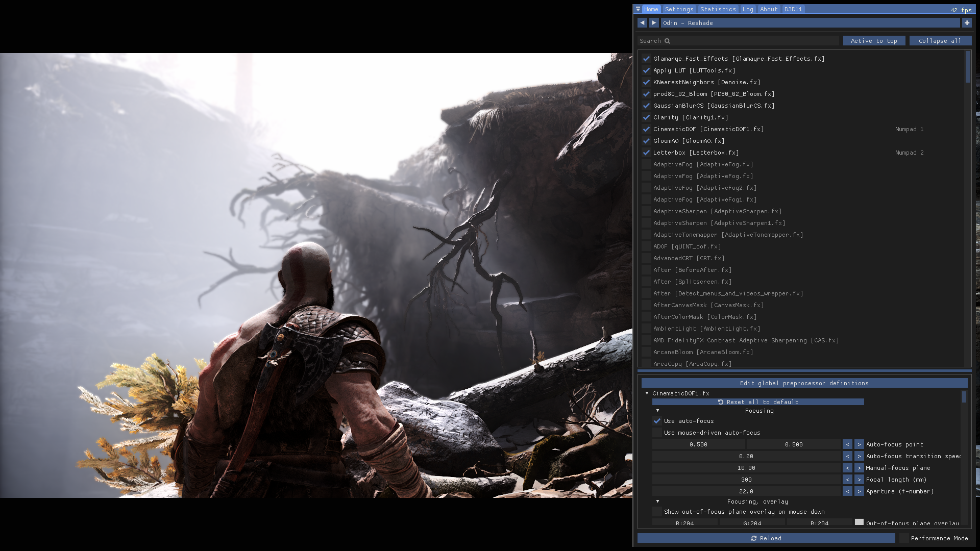The width and height of the screenshot is (980, 551).
Task: Decrease Auto-focus transition speed
Action: (x=847, y=456)
